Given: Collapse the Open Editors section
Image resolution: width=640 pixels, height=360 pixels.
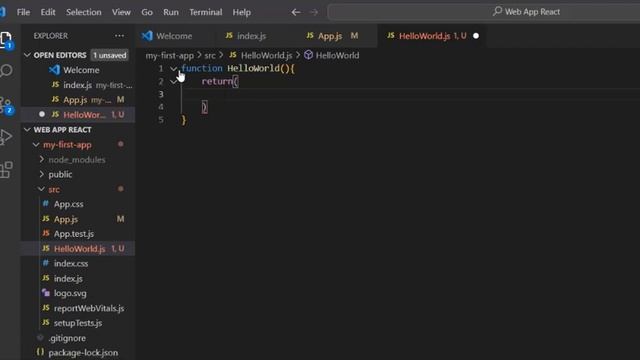Looking at the screenshot, I should (27, 55).
